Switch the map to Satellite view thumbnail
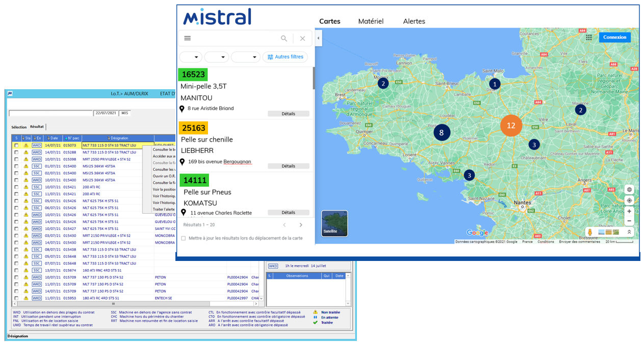 coord(334,223)
